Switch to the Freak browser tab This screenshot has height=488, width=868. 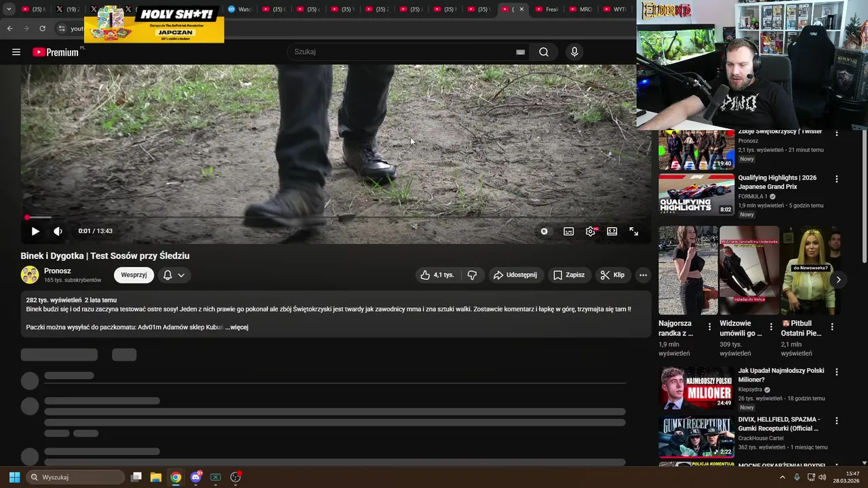click(x=547, y=9)
